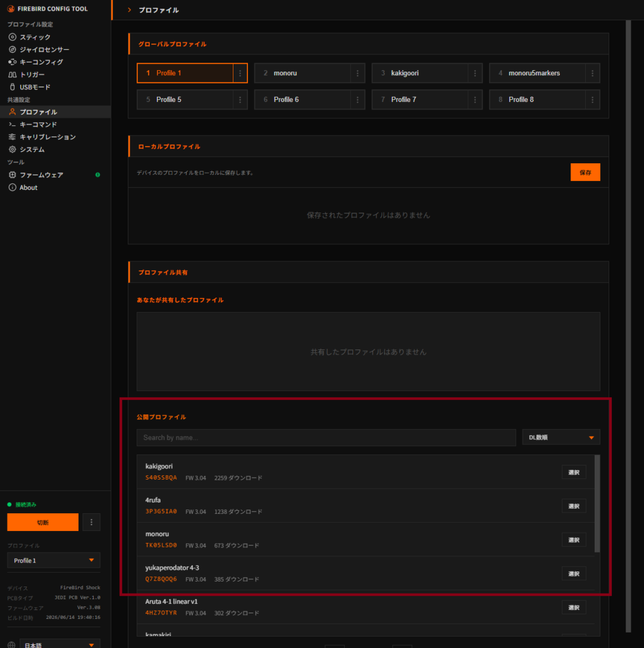Image resolution: width=644 pixels, height=648 pixels.
Task: Open ジャイロセンサー settings page
Action: [x=55, y=49]
